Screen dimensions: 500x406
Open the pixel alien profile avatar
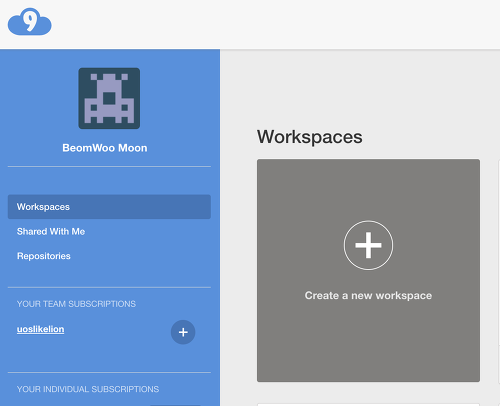coord(109,98)
